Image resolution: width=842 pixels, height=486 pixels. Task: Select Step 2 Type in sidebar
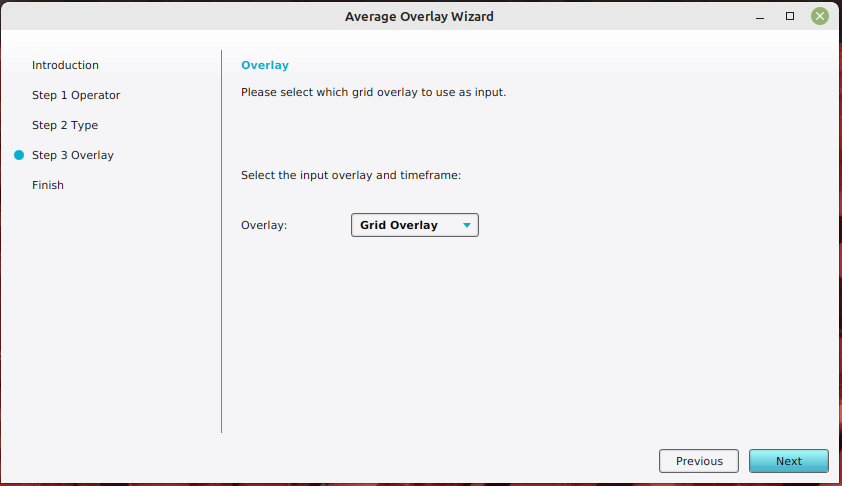(65, 125)
